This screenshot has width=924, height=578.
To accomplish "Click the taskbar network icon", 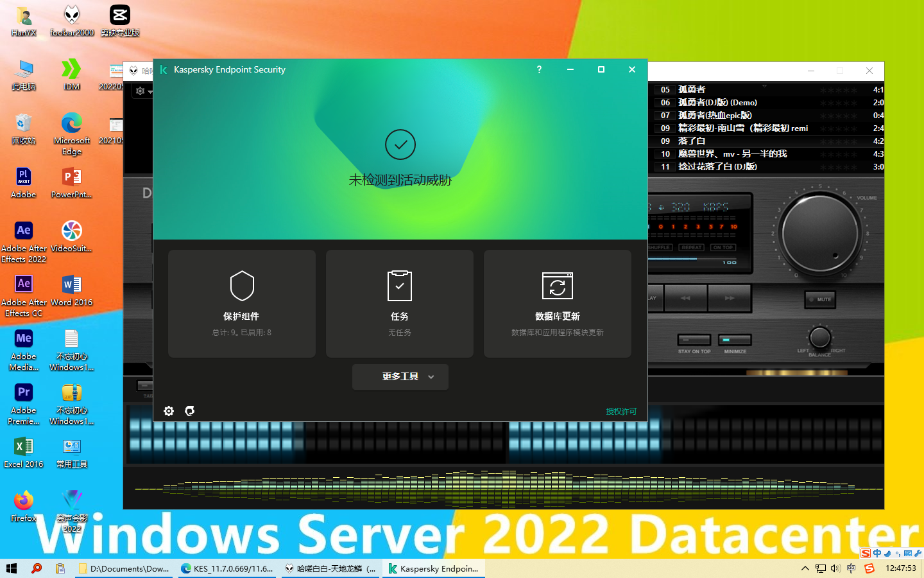I will click(x=821, y=568).
